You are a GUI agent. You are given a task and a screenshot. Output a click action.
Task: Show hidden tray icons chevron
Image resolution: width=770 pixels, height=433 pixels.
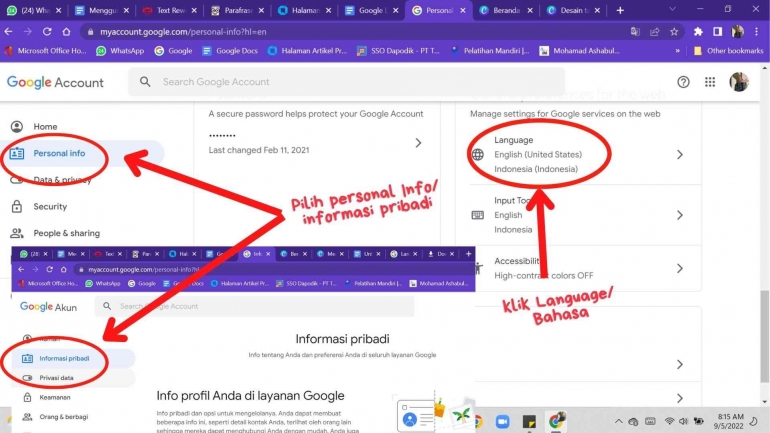pyautogui.click(x=619, y=421)
